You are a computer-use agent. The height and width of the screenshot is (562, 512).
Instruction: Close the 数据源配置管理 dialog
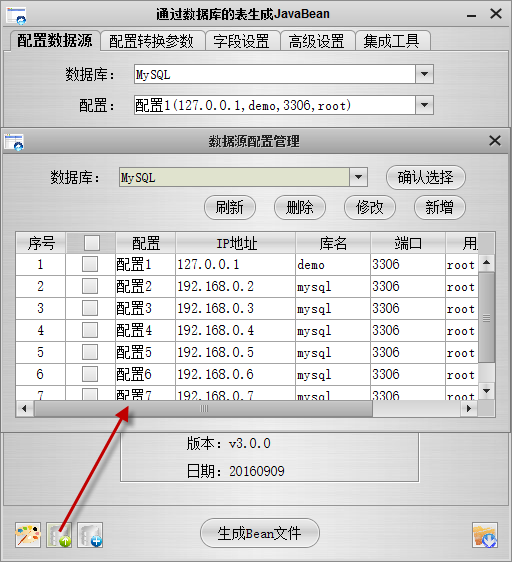tap(495, 141)
